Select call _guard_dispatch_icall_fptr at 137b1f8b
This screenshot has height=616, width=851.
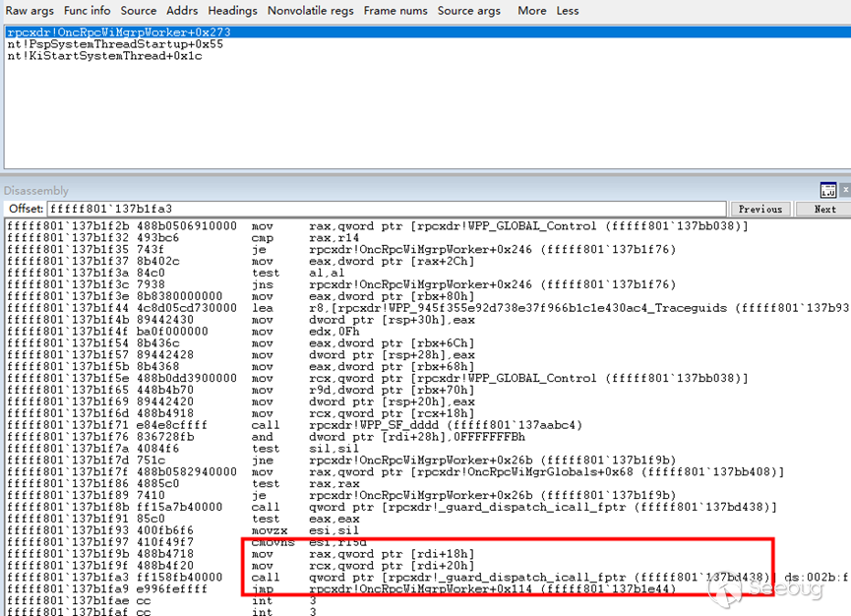coord(392,507)
